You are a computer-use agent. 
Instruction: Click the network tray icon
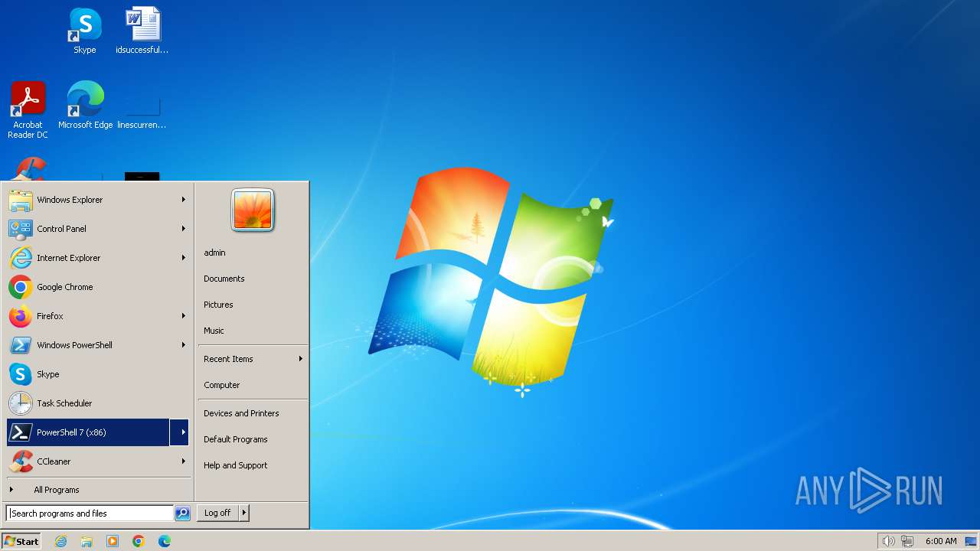907,541
